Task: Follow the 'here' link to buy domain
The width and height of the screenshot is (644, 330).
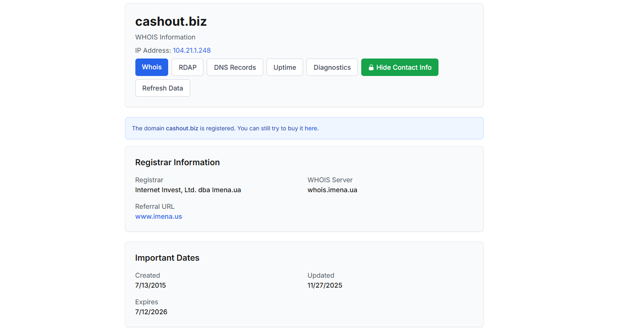Action: 311,128
